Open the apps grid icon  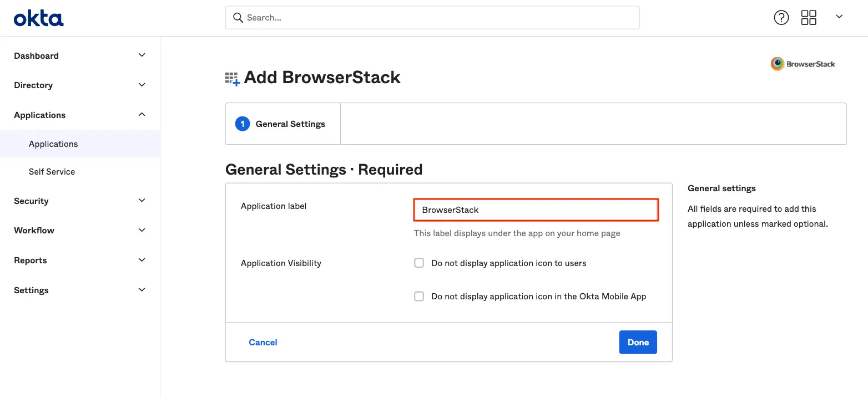coord(809,18)
